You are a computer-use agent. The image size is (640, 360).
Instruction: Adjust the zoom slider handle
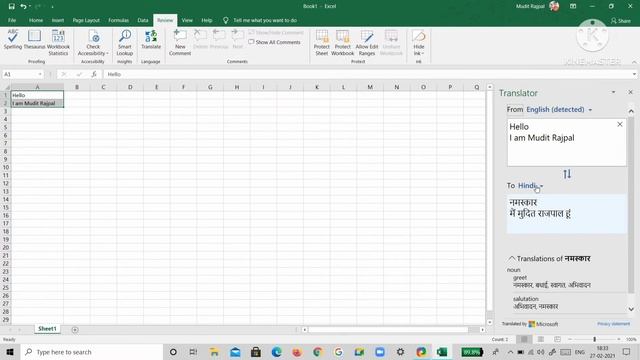[x=594, y=339]
